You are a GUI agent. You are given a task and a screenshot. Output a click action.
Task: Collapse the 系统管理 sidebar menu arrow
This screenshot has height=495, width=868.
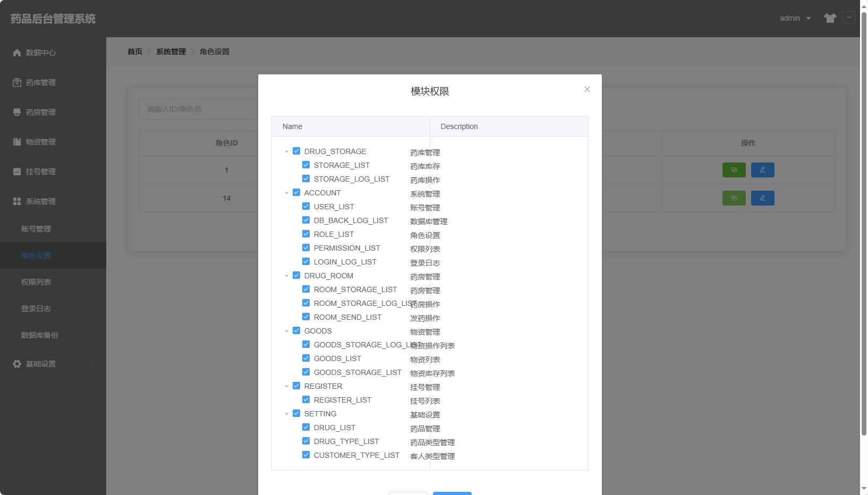(93, 201)
